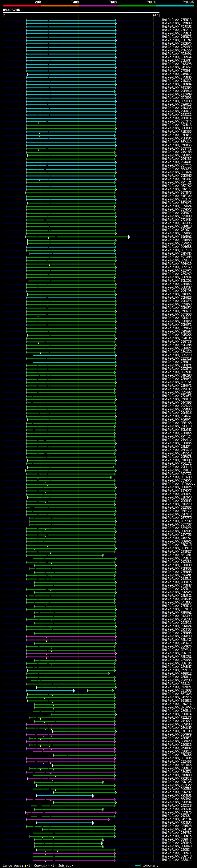Select hit UniRef100_Q8GU47
The width and height of the screenshot is (197, 868).
(x=177, y=840)
